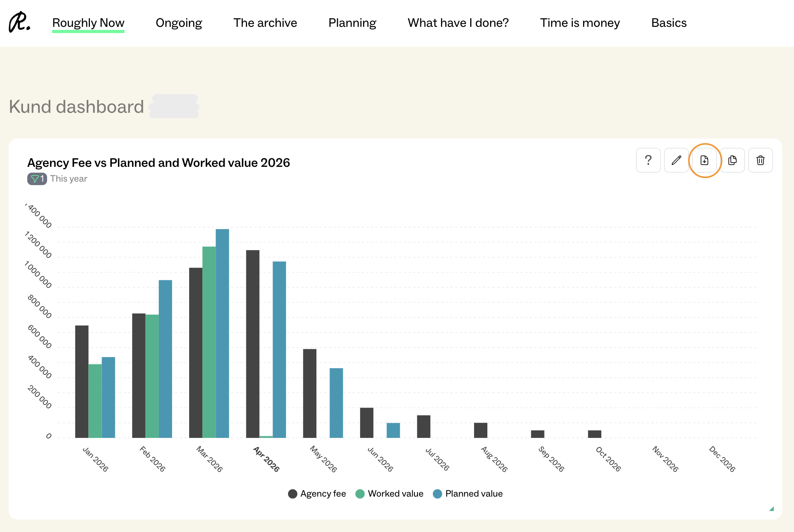This screenshot has height=532, width=794.
Task: Open the chart help question mark
Action: 648,160
